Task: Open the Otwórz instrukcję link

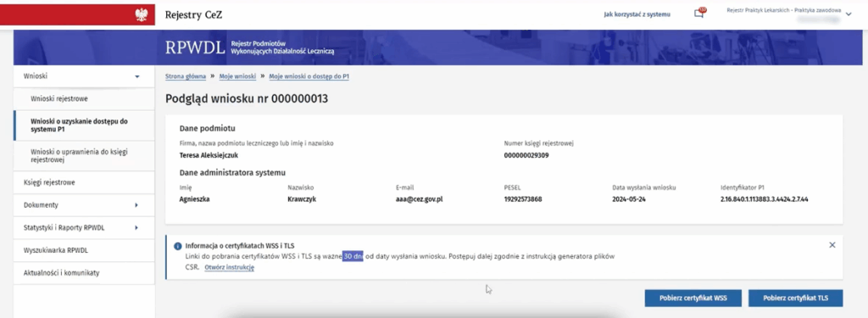Action: pos(229,268)
